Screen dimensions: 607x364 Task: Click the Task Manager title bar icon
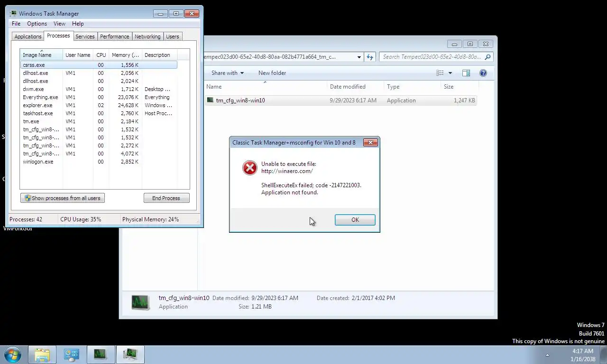pos(13,13)
